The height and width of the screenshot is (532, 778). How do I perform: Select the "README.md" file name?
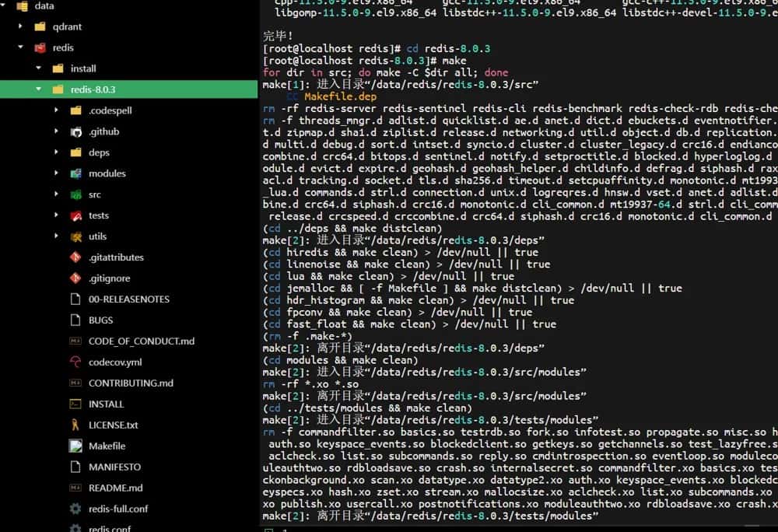[x=116, y=488]
